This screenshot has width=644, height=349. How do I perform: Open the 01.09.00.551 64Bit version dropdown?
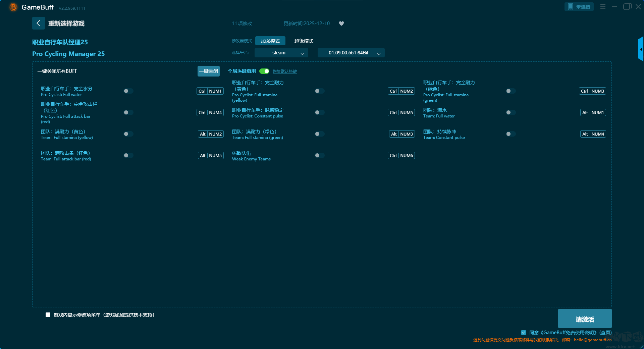point(351,53)
